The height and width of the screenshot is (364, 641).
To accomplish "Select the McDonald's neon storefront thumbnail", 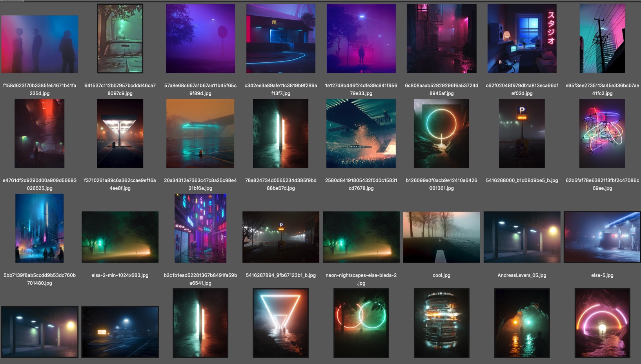I will coord(280,38).
